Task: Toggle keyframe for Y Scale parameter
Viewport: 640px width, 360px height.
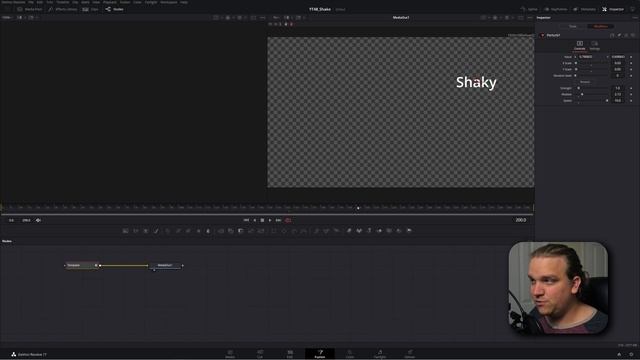Action: pos(631,69)
